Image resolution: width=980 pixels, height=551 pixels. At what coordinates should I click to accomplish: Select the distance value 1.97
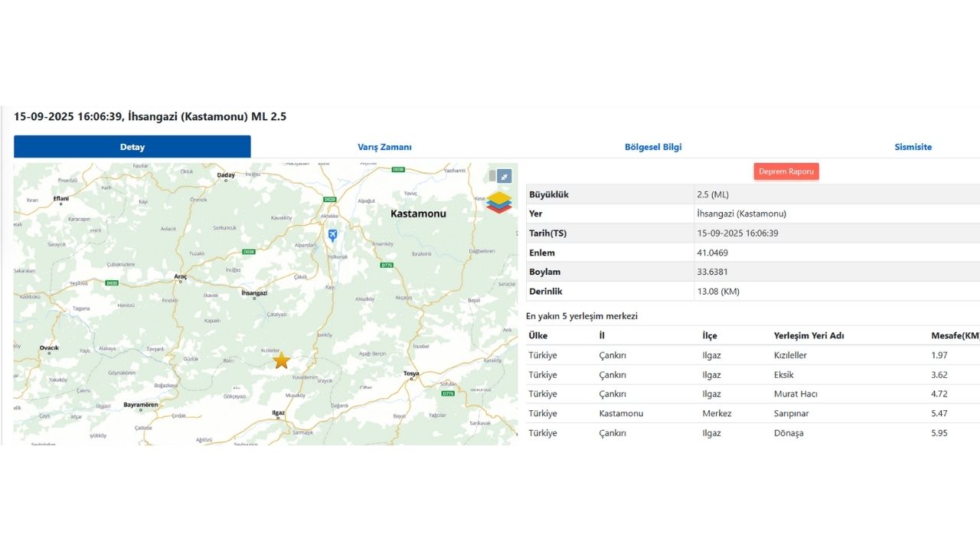(x=939, y=355)
